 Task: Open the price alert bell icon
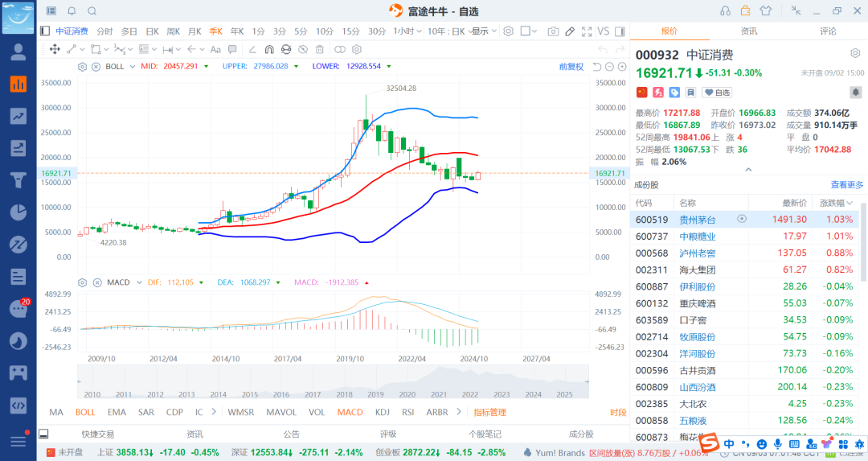pyautogui.click(x=72, y=11)
